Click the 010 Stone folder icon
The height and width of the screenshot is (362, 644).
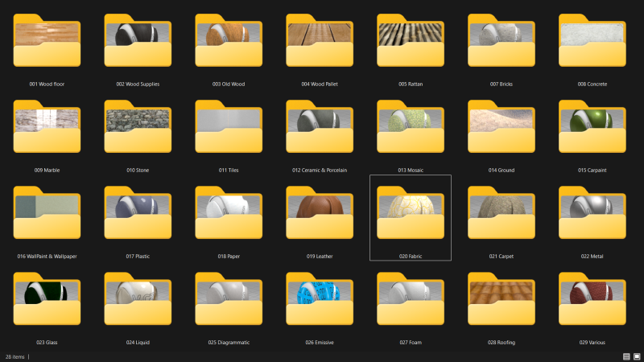click(138, 130)
